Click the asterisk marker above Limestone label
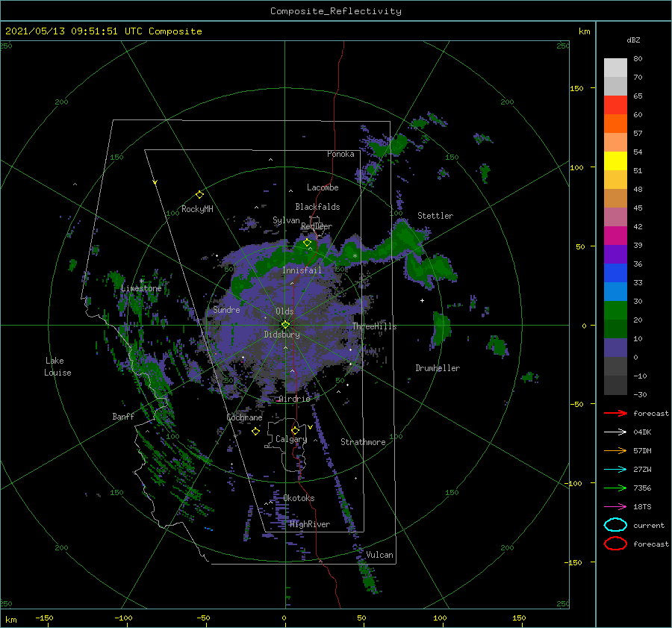672x628 pixels. (141, 282)
